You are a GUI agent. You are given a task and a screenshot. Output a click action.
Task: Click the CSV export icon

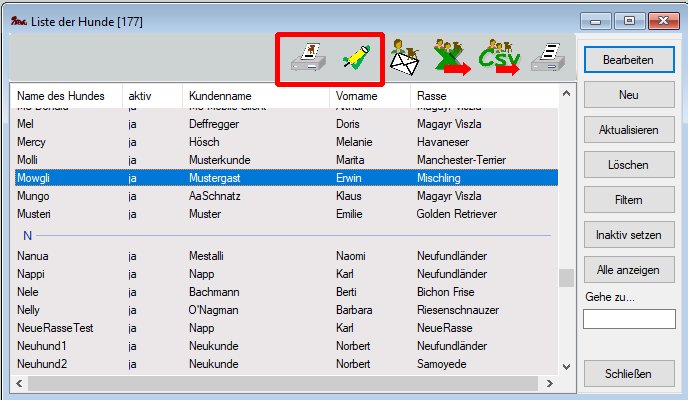(x=498, y=60)
